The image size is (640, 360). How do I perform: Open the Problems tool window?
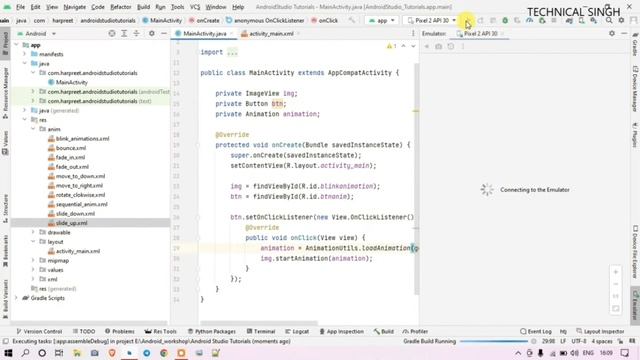point(120,331)
